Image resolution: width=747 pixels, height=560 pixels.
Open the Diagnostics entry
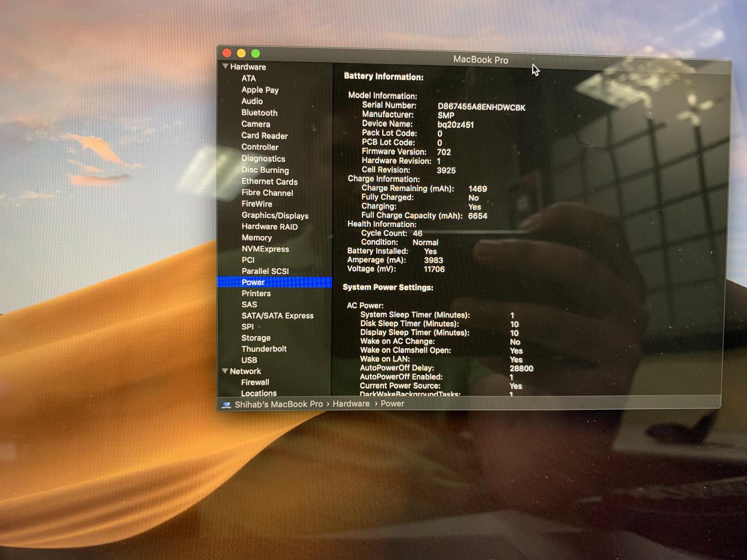[x=263, y=159]
